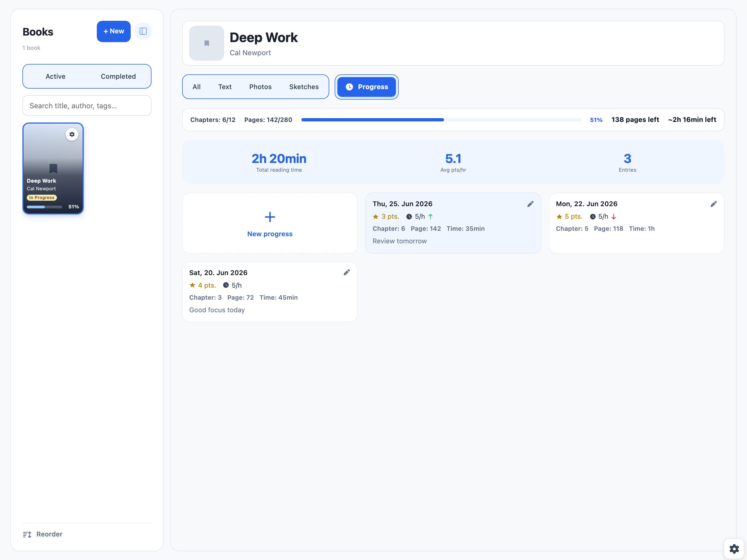Image resolution: width=747 pixels, height=560 pixels.
Task: Edit the Mon, 22. Jun 2026 entry
Action: (x=714, y=204)
